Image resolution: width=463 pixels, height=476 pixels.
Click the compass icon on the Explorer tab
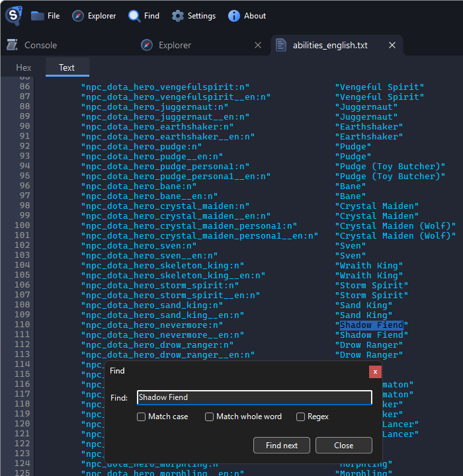[147, 45]
